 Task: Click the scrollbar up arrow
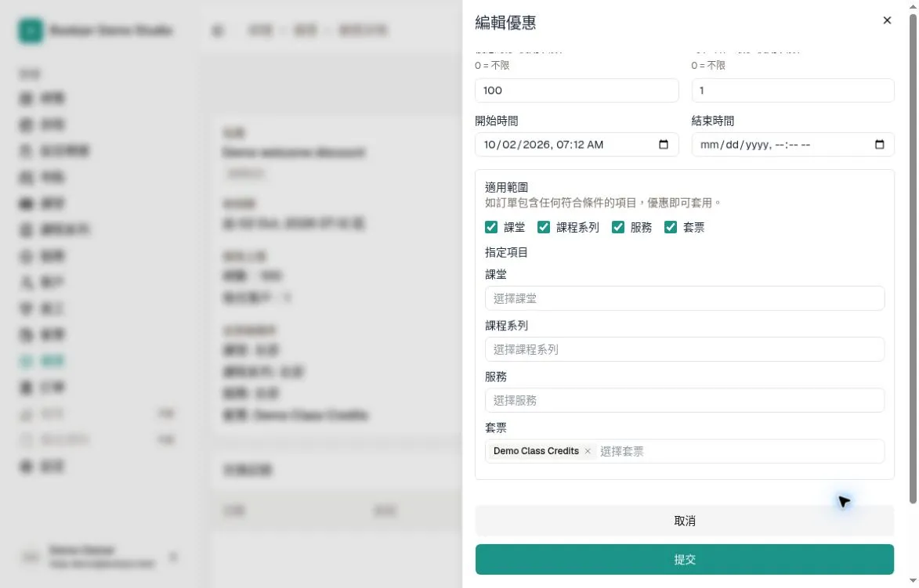[x=913, y=5]
